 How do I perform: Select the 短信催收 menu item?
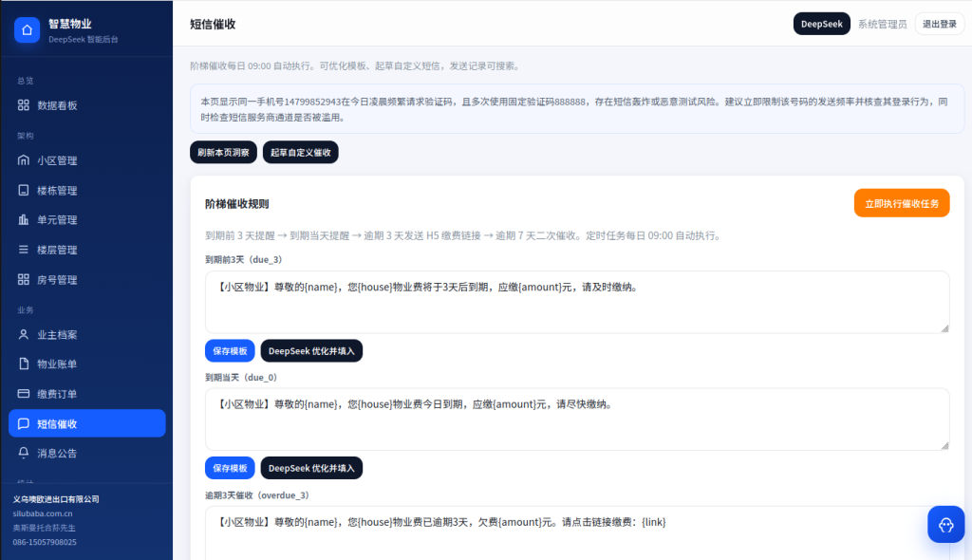pyautogui.click(x=86, y=423)
